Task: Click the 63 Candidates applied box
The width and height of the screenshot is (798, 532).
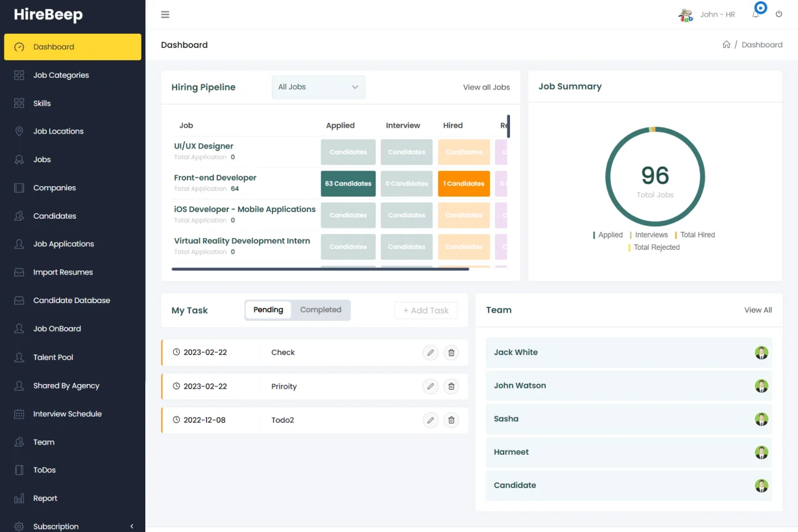Action: pyautogui.click(x=348, y=184)
